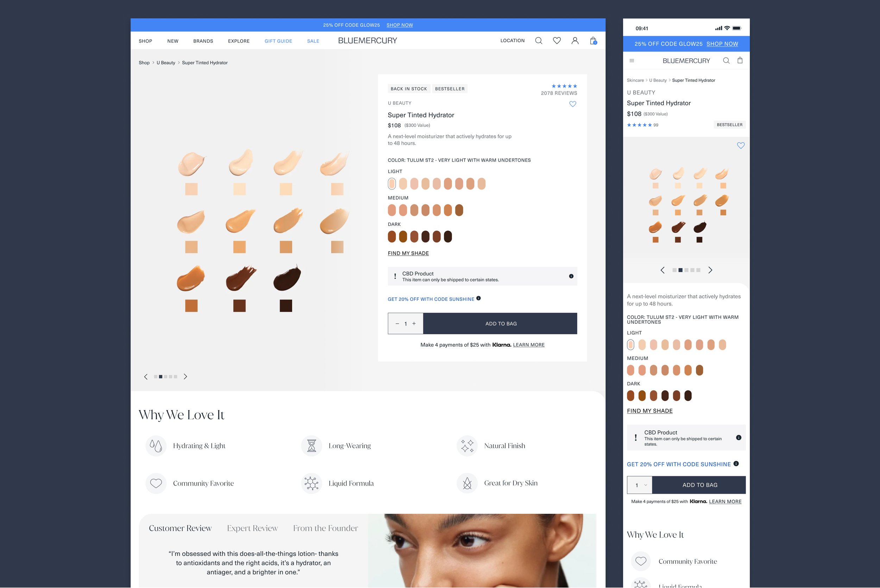
Task: Switch to the Expert Review tab
Action: pyautogui.click(x=252, y=528)
